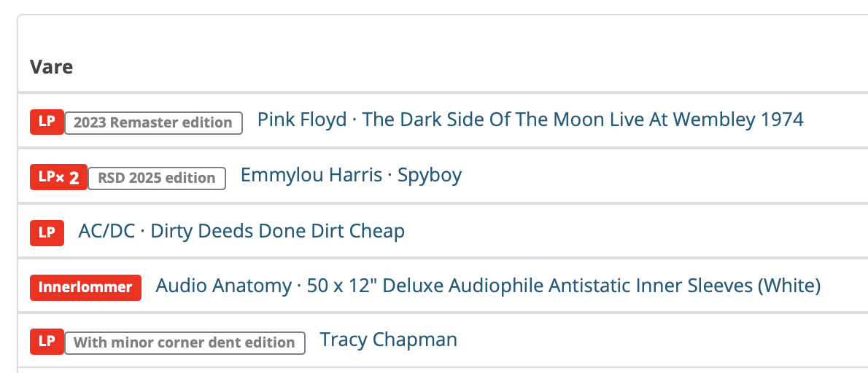Screen dimensions: 868x373
Task: Click the LP×2 badge beside Emmylou Harris
Action: [x=58, y=177]
